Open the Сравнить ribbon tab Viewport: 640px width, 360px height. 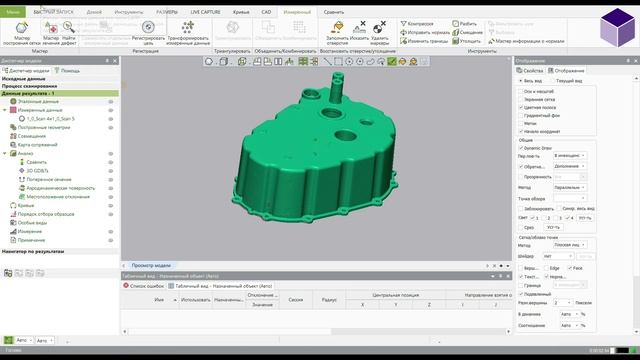point(333,12)
